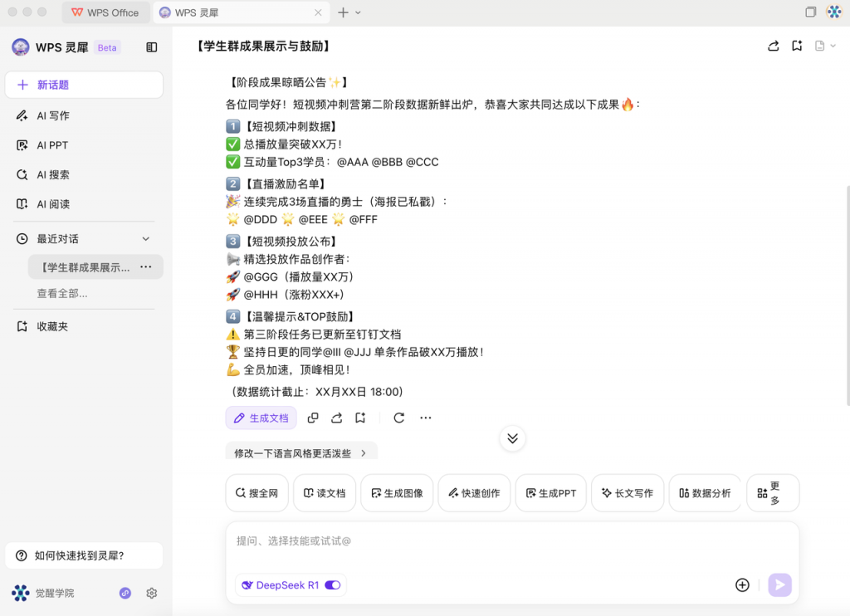850x616 pixels.
Task: Start a new topic with 新话题
Action: pos(84,85)
